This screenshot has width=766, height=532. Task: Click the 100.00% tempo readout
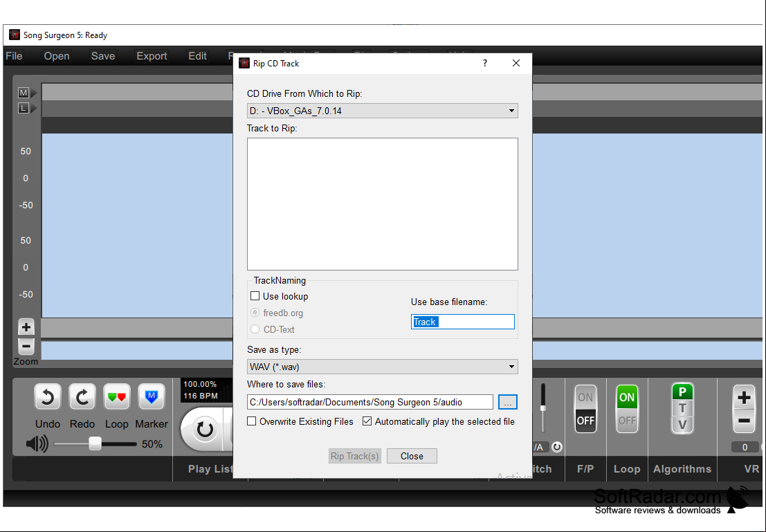[200, 385]
